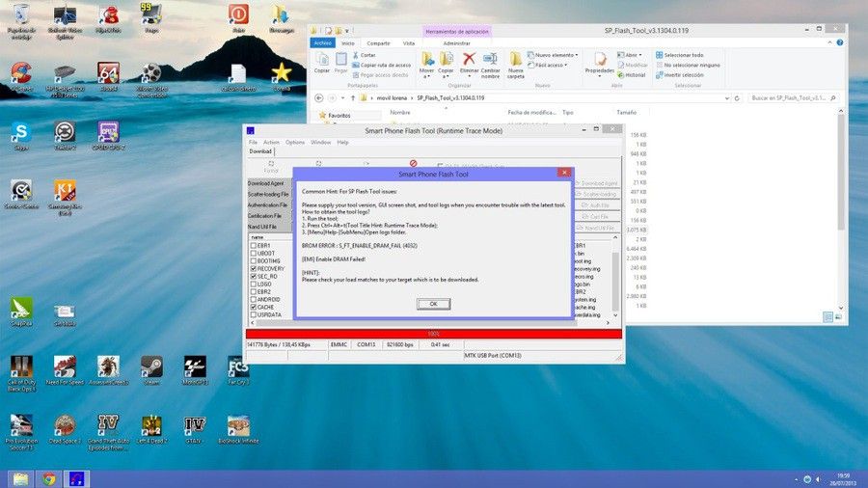Toggle the UBOOT checkbox
Screen dimensions: 868x488
tap(254, 253)
